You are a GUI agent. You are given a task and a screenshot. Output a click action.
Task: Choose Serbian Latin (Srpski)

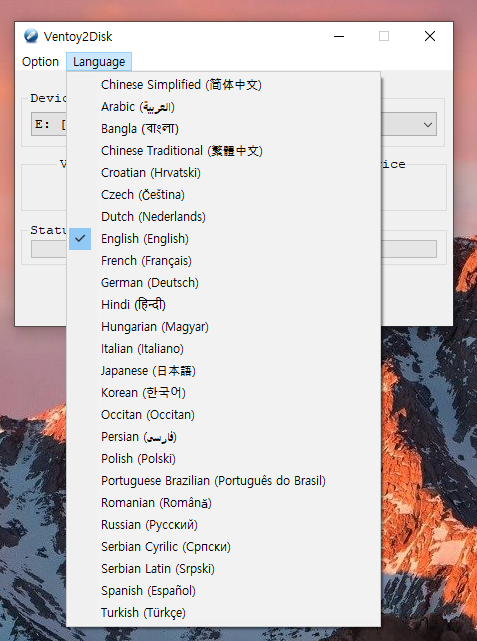[224, 569]
